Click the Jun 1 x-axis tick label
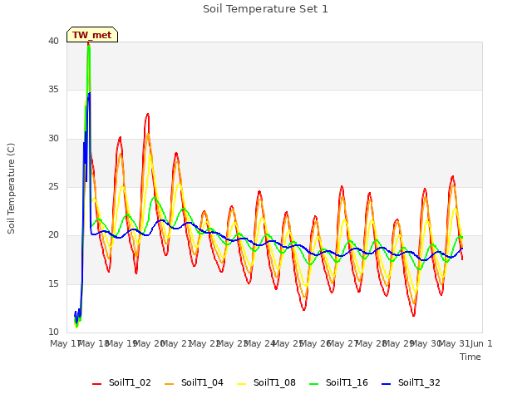The height and width of the screenshot is (399, 532). 481,343
